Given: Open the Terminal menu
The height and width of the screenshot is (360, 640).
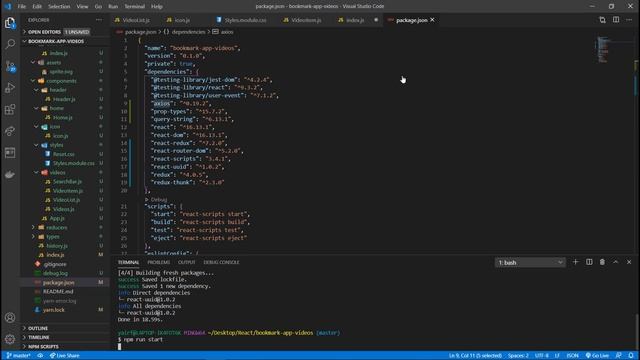Looking at the screenshot, I should [x=134, y=7].
